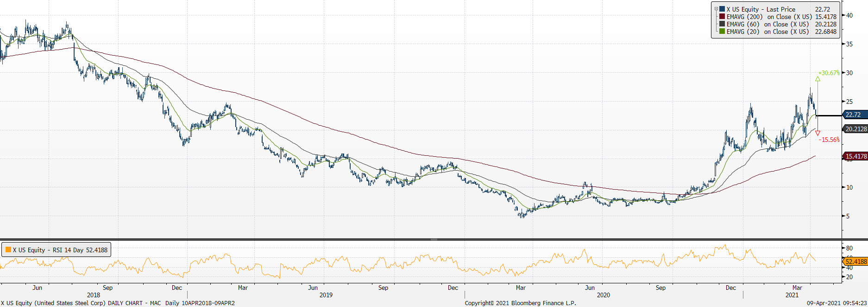
Task: Select 'EMAVG (20) on Close (X US)' legend label
Action: 767,32
